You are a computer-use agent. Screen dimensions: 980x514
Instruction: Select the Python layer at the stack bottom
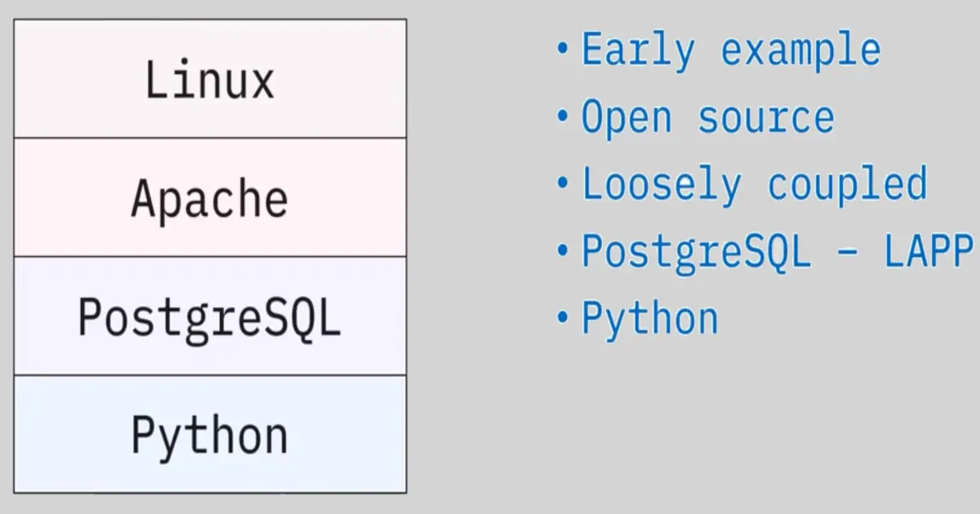[210, 435]
